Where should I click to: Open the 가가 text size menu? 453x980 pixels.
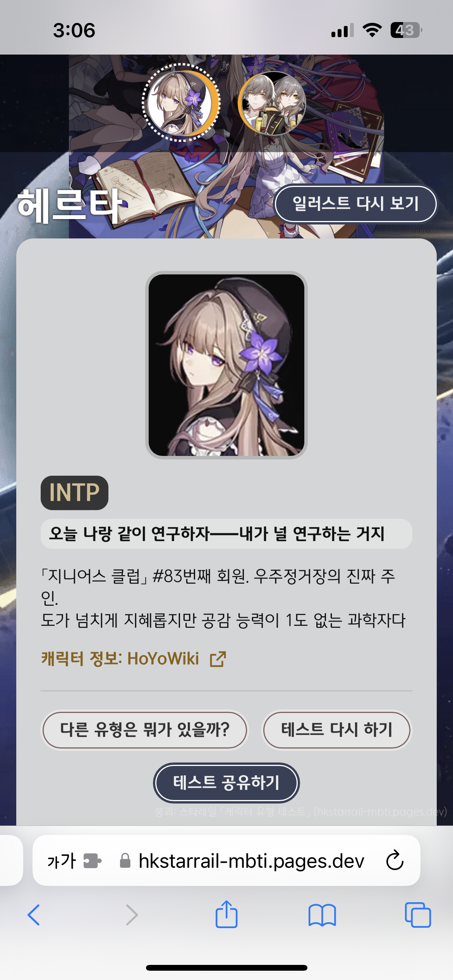click(x=62, y=861)
